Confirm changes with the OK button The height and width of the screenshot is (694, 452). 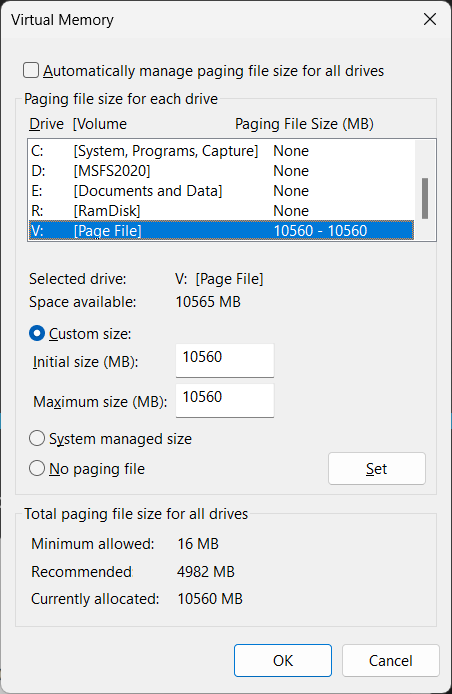click(283, 660)
